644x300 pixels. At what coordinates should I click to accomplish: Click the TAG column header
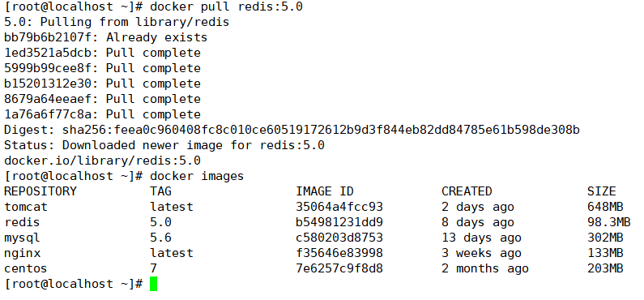[x=160, y=191]
